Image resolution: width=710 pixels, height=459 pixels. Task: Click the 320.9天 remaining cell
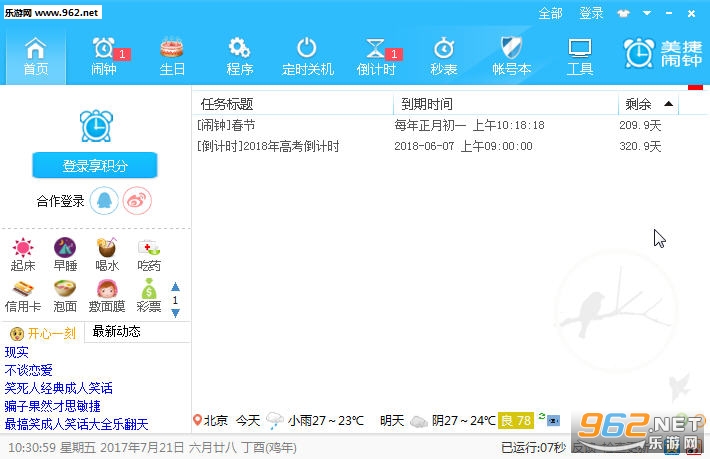[x=640, y=146]
